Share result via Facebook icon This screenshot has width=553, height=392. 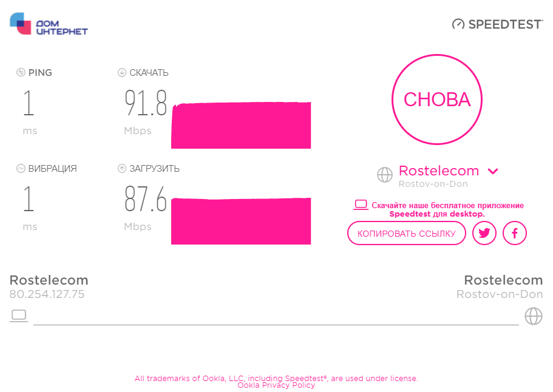coord(515,233)
